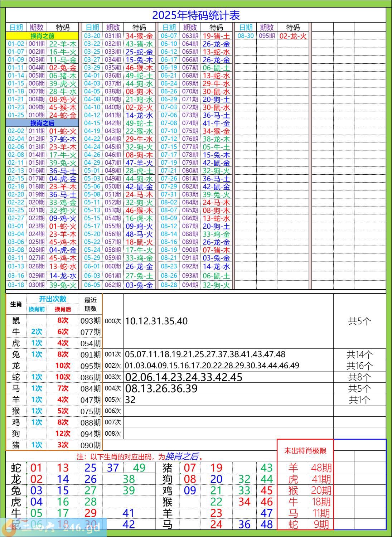Click the date cell "08-30"
The image size is (392, 537).
tap(246, 36)
